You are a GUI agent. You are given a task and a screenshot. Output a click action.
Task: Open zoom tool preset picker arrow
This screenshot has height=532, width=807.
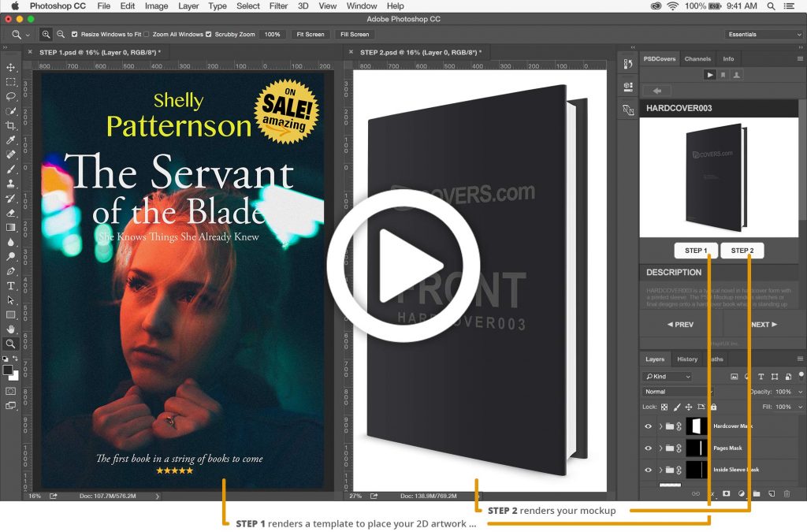[28, 35]
